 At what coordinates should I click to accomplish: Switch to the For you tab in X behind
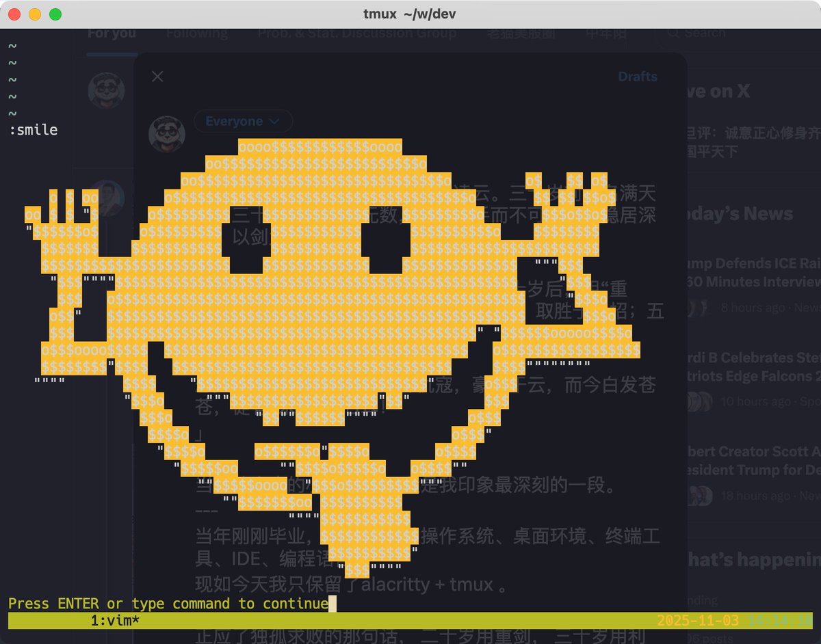[x=112, y=34]
